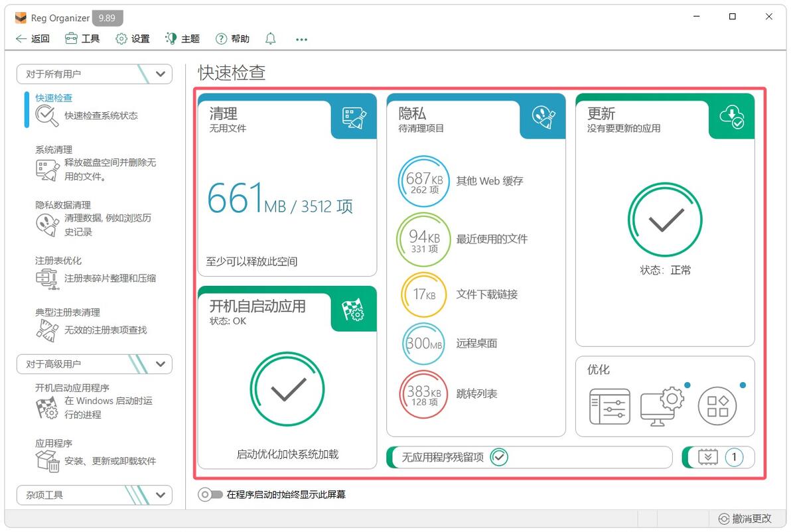Click 最近使用的文件 label
This screenshot has height=532, width=791.
(x=492, y=239)
